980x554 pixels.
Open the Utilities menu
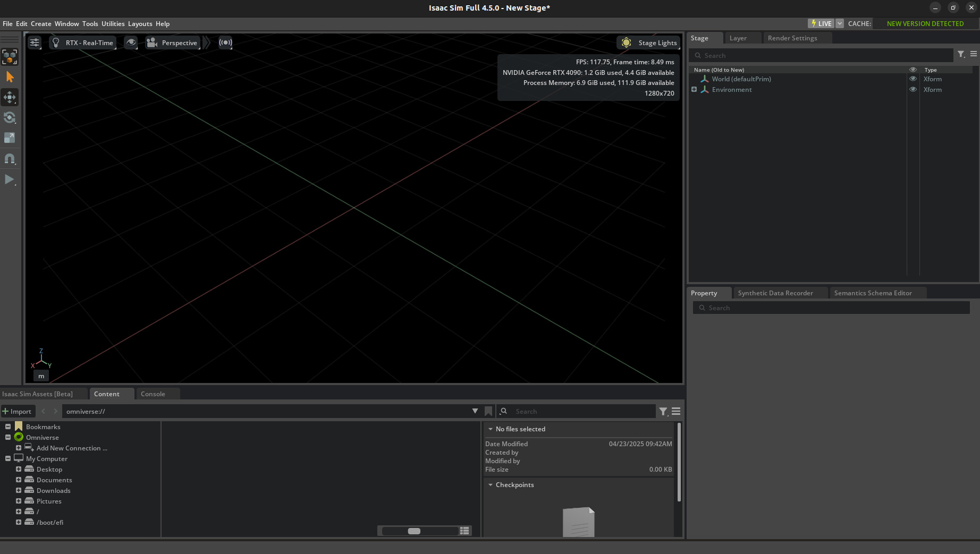point(113,24)
